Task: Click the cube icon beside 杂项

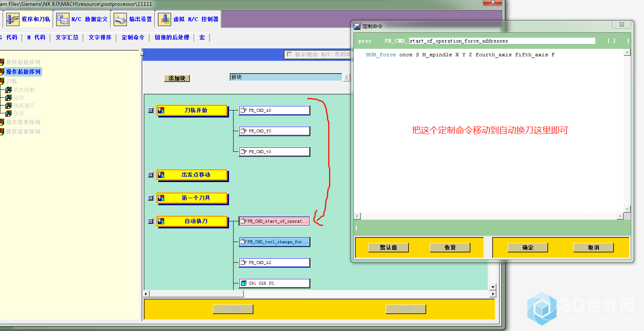Action: click(8, 113)
